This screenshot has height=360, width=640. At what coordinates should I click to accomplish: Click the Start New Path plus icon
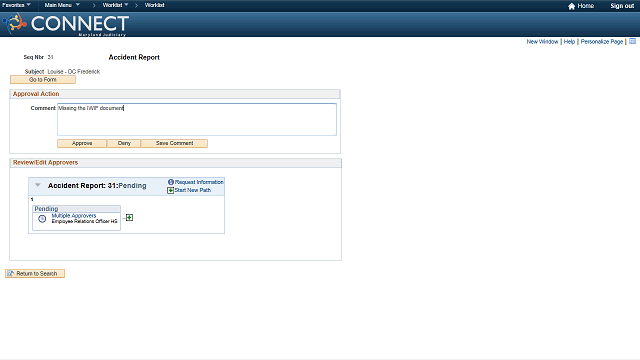point(171,191)
